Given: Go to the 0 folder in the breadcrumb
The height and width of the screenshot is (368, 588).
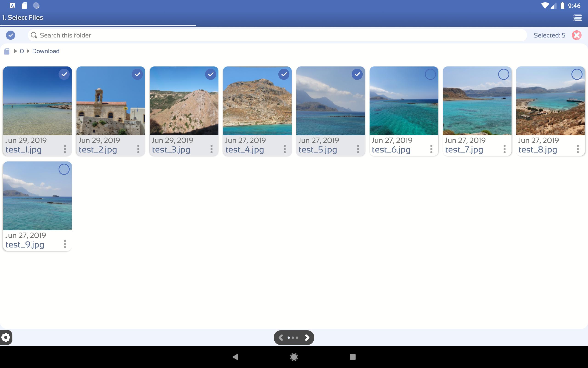Looking at the screenshot, I should pos(22,51).
